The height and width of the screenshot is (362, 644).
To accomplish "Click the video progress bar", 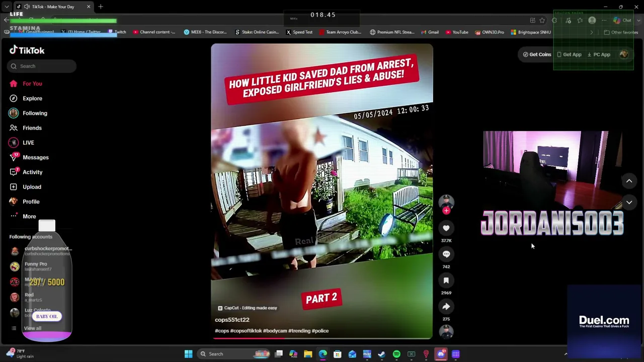I will [322, 338].
